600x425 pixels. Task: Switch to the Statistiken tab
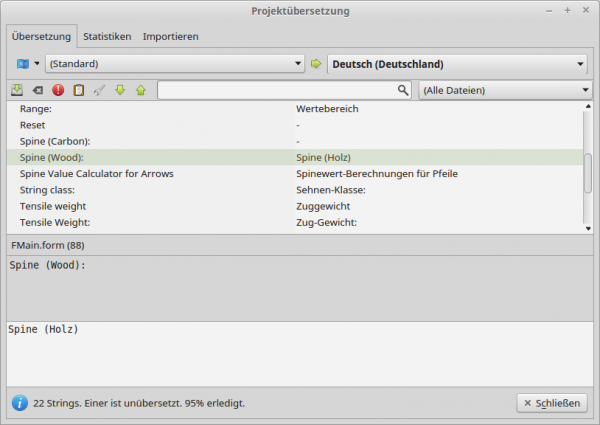point(107,36)
